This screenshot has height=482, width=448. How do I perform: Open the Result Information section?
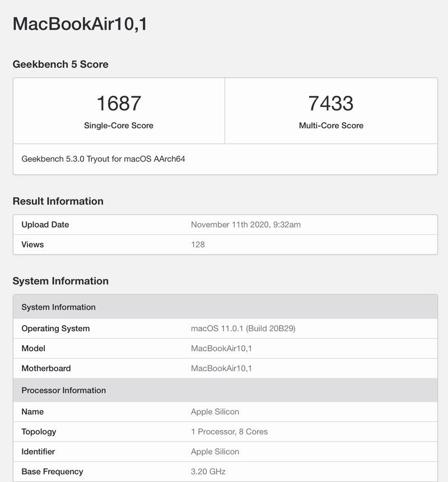(x=58, y=201)
